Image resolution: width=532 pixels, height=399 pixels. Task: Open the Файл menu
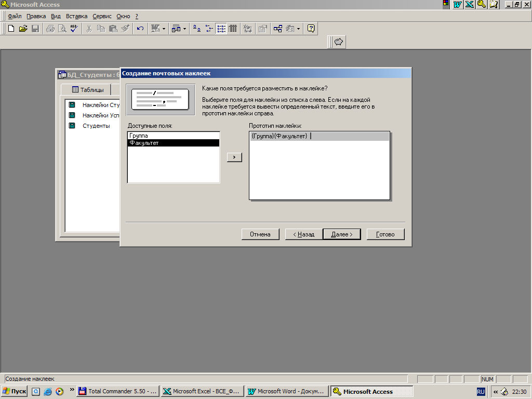(x=15, y=16)
